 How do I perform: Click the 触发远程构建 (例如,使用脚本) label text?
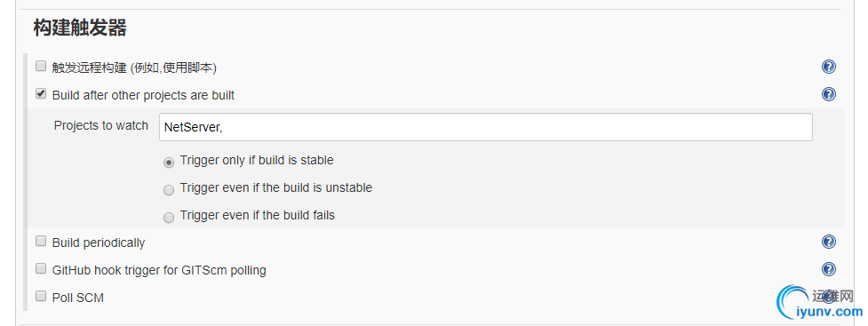click(x=134, y=68)
